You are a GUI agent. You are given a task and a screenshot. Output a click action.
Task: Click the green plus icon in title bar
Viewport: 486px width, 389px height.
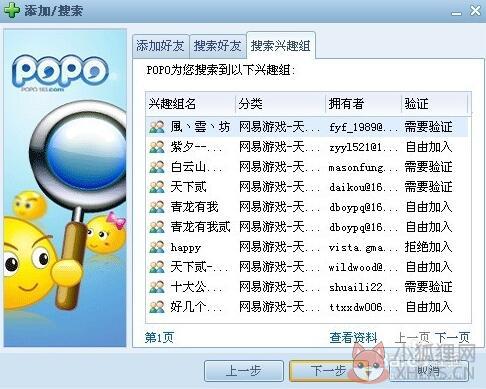12,10
